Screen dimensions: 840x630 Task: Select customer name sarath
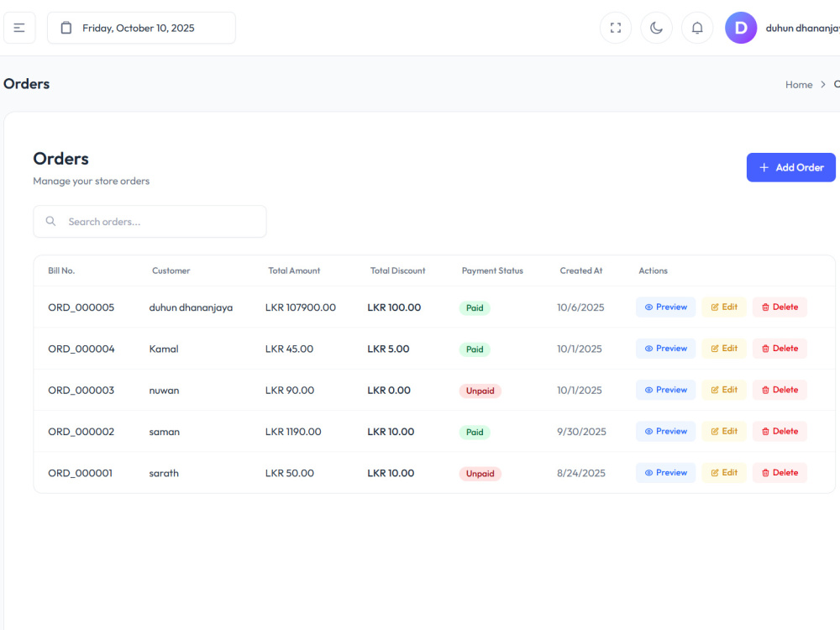click(164, 473)
